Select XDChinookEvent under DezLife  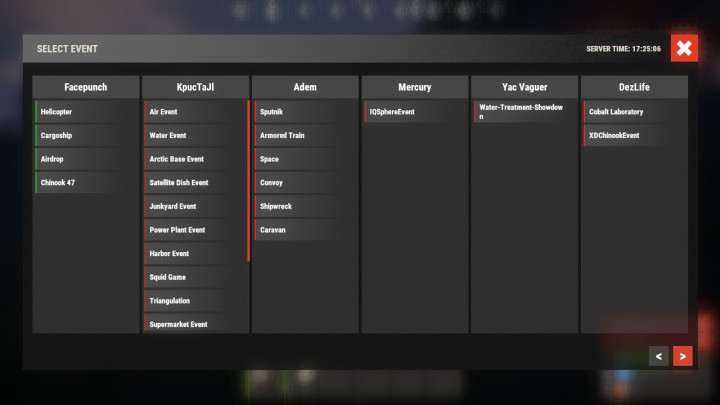click(635, 135)
